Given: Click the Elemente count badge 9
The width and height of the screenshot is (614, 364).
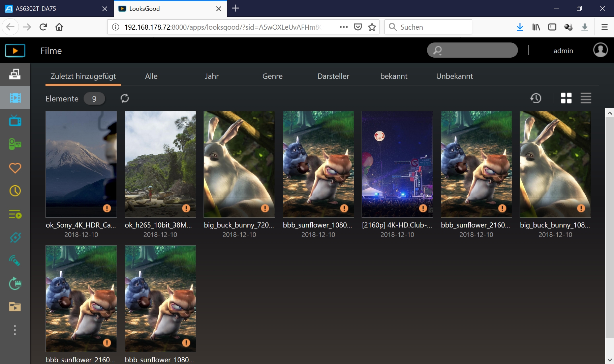Looking at the screenshot, I should pyautogui.click(x=94, y=99).
